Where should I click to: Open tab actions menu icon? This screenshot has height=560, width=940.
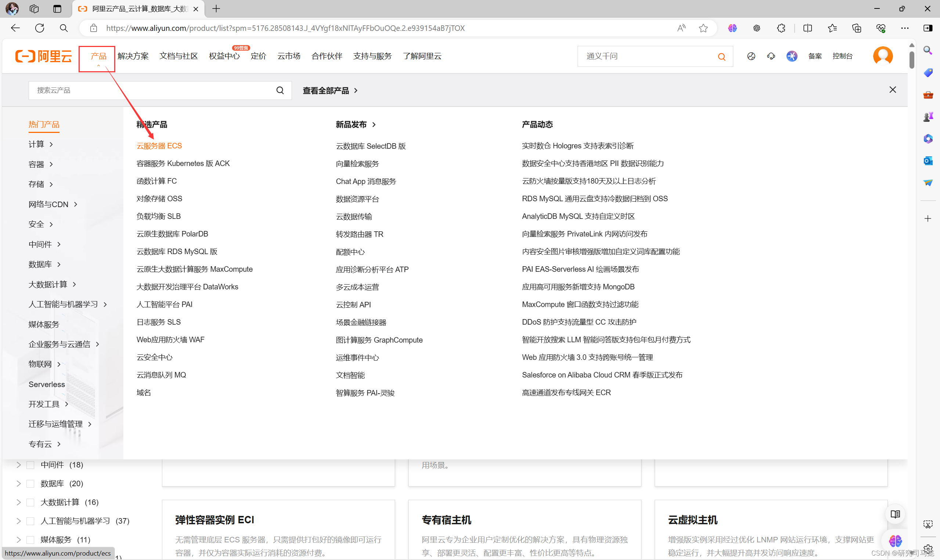pos(57,9)
